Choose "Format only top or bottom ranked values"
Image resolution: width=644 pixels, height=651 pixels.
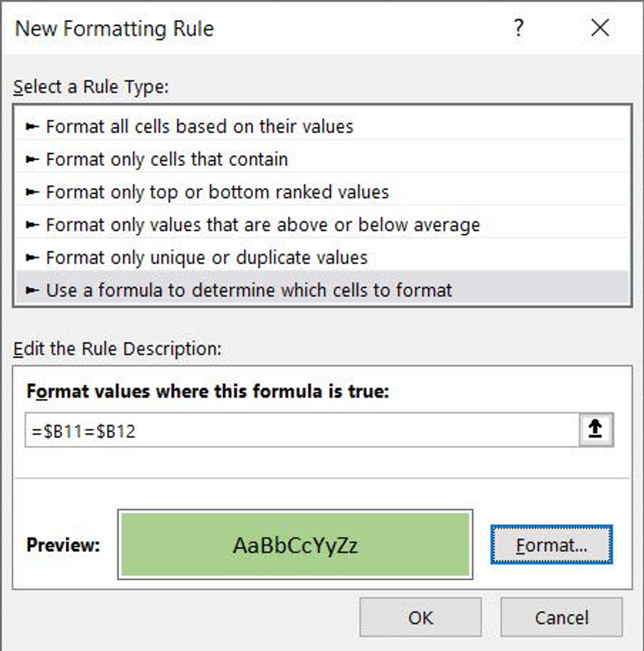[x=217, y=192]
